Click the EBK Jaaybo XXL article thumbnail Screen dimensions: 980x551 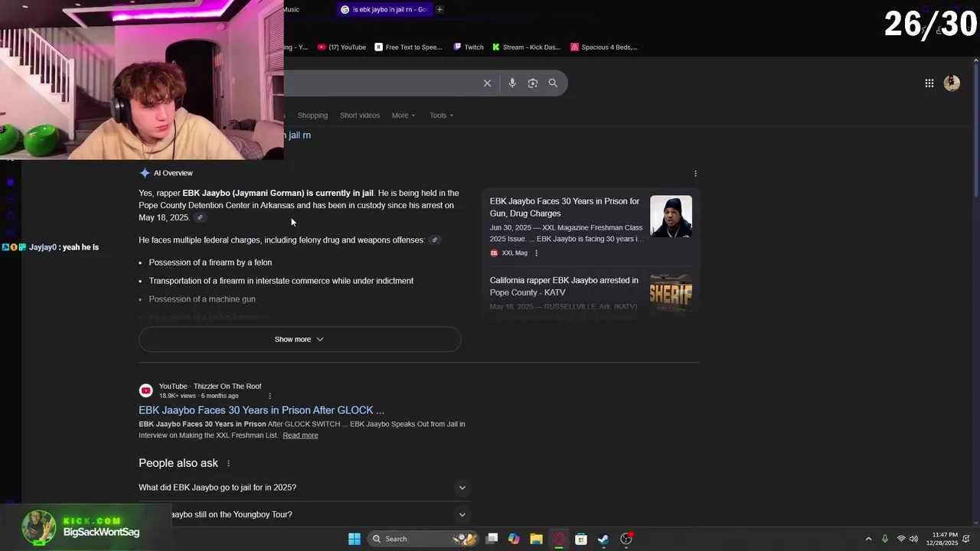pos(671,217)
